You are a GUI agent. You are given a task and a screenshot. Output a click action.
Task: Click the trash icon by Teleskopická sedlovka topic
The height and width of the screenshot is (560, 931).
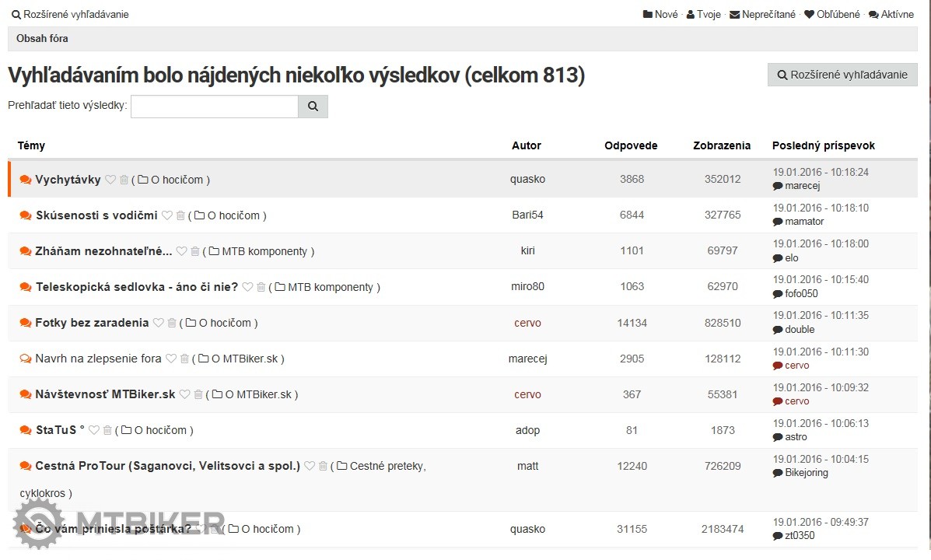coord(261,287)
